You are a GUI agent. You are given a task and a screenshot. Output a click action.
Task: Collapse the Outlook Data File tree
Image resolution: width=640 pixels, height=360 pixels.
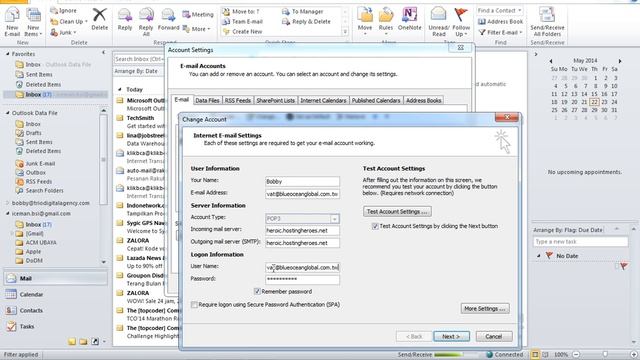[x=7, y=113]
